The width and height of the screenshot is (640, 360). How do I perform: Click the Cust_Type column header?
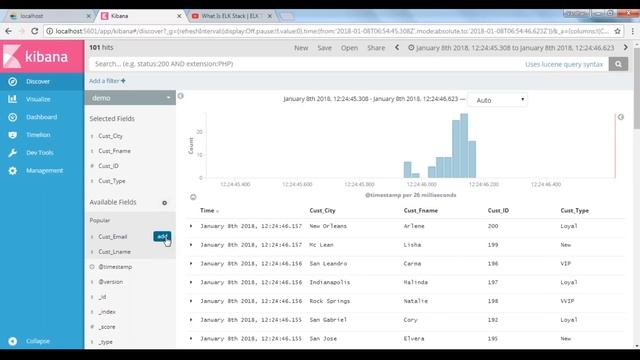coord(574,211)
